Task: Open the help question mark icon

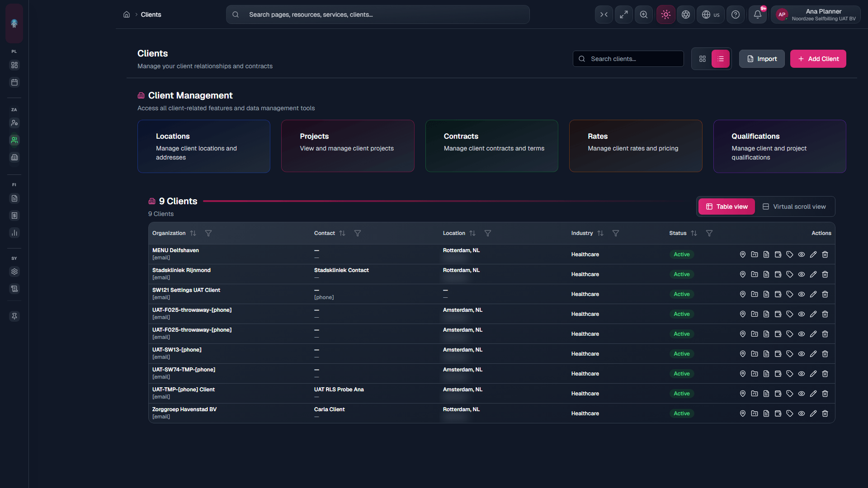Action: [x=736, y=14]
